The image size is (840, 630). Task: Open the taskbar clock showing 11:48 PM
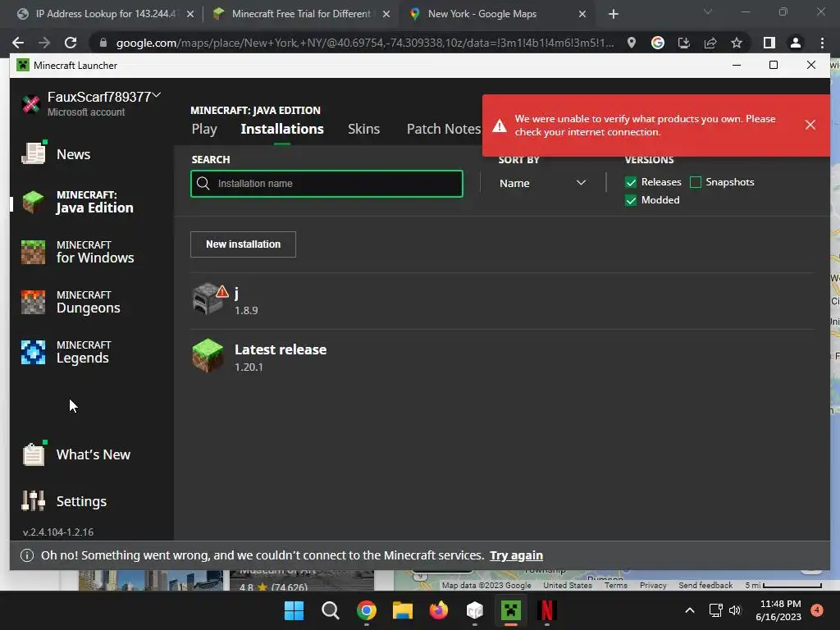[778, 610]
